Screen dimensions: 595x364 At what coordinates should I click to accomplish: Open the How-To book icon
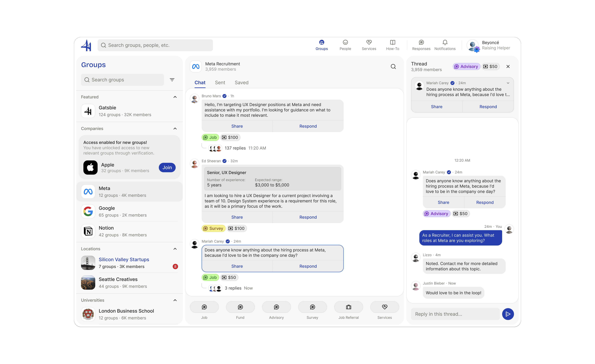[x=392, y=43]
